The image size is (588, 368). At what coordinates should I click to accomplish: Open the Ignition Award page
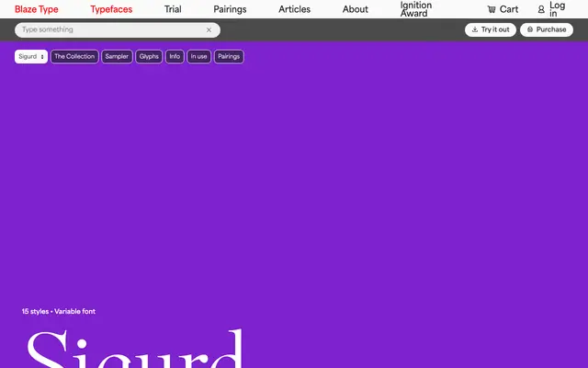416,9
